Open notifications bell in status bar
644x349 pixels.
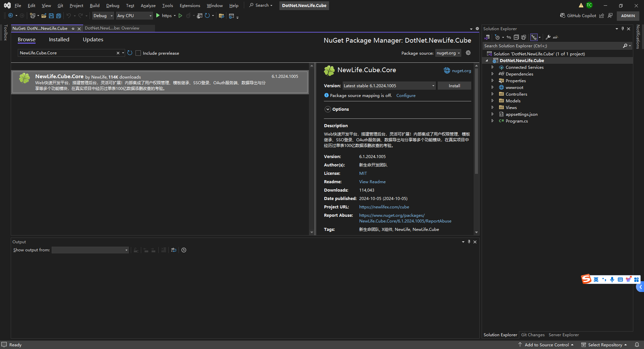pos(637,345)
